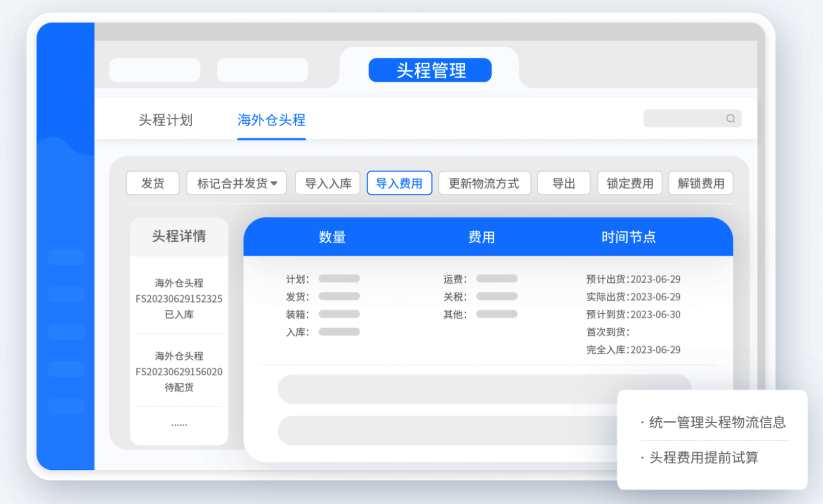This screenshot has height=504, width=823.
Task: Click the 锁定费用 button
Action: point(629,183)
